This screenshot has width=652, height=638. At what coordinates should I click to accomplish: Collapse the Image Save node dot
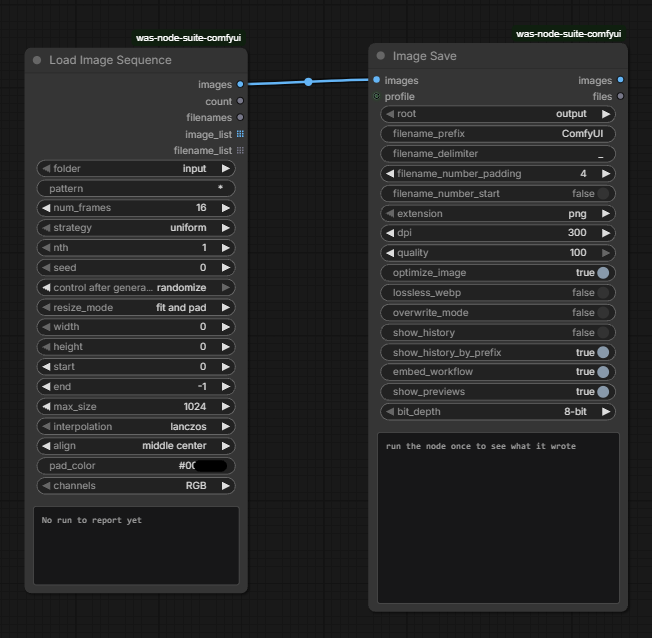pyautogui.click(x=380, y=56)
